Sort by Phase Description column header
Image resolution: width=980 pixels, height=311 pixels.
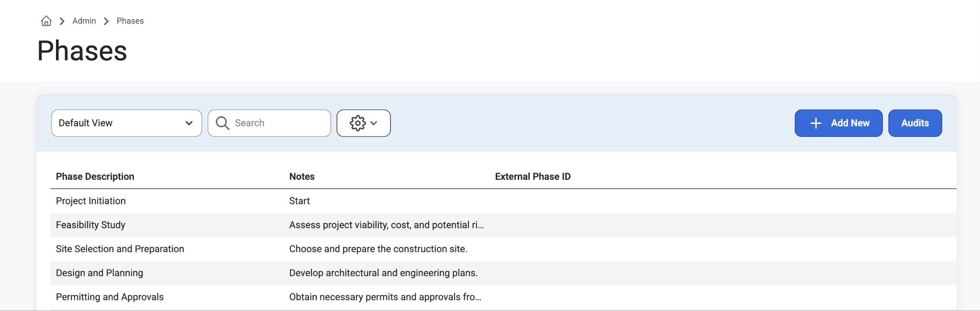pos(95,177)
